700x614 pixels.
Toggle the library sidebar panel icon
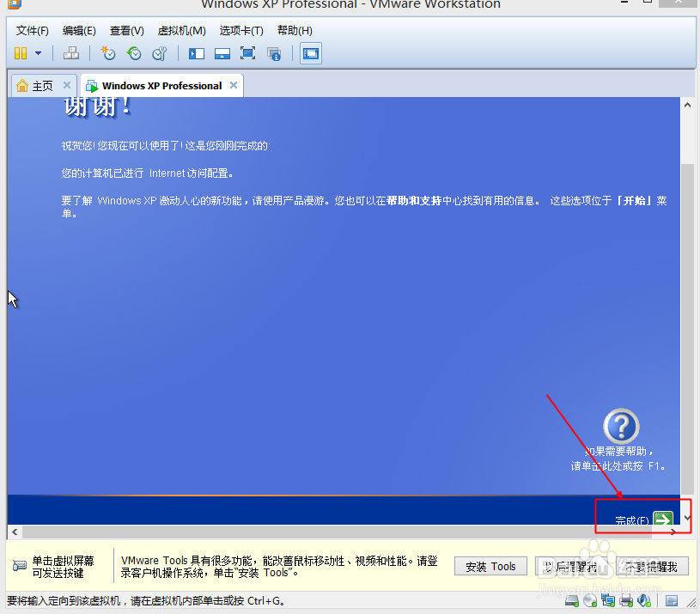pyautogui.click(x=197, y=54)
